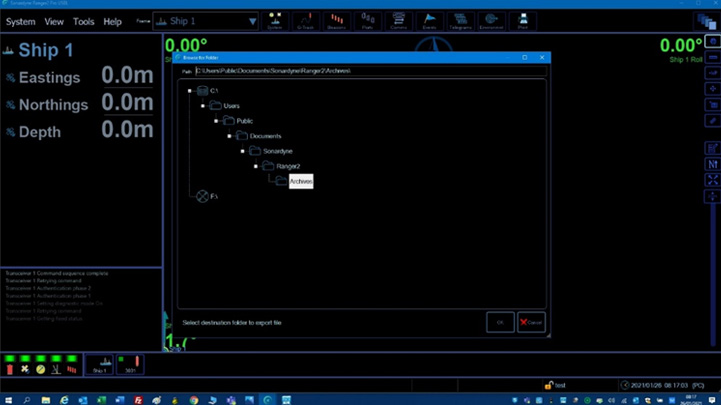Open the Plots toolbar button
The width and height of the screenshot is (721, 405).
pyautogui.click(x=367, y=21)
